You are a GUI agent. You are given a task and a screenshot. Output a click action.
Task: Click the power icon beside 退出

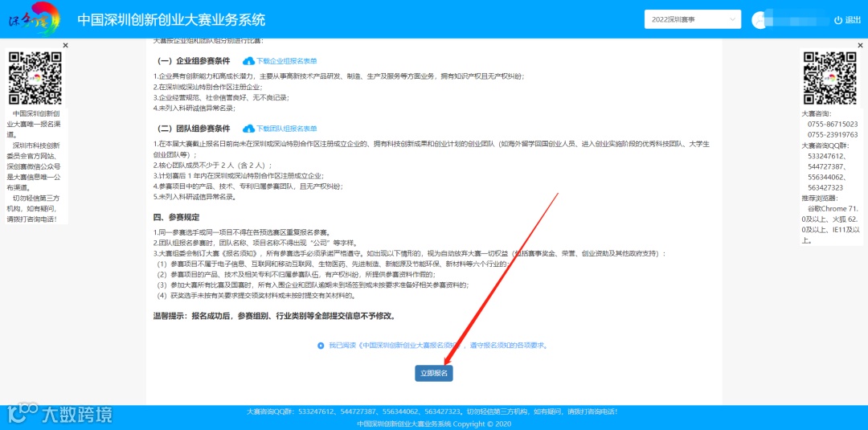(838, 20)
